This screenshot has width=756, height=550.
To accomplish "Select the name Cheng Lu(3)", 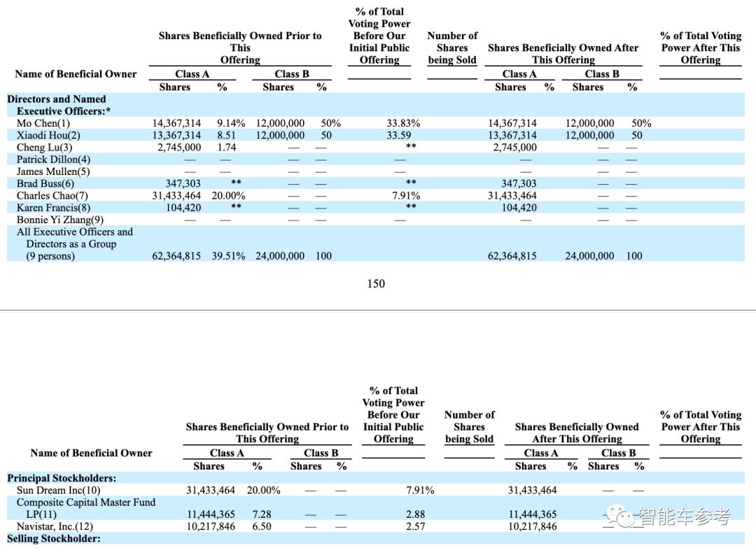I will [44, 148].
